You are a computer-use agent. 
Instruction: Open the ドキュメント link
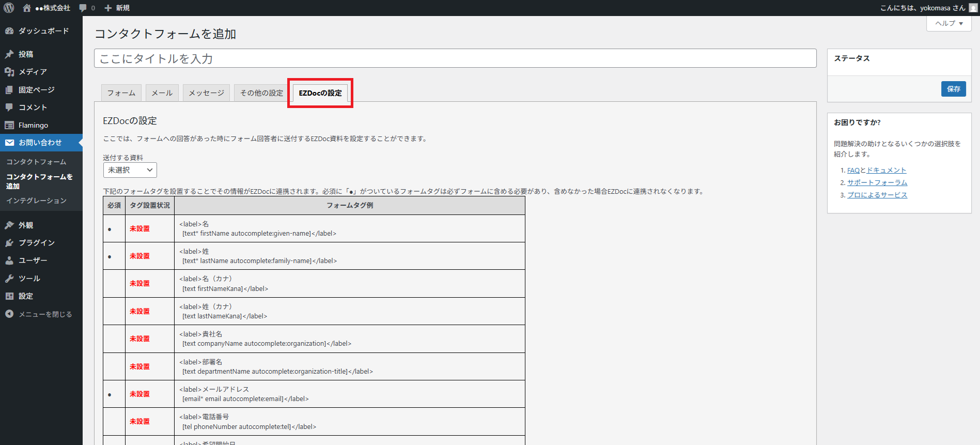tap(886, 170)
